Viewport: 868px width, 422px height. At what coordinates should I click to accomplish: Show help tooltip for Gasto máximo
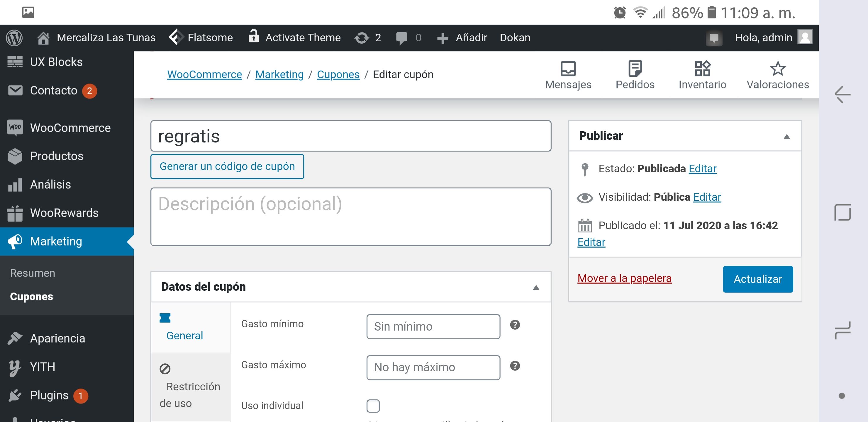[x=515, y=366]
